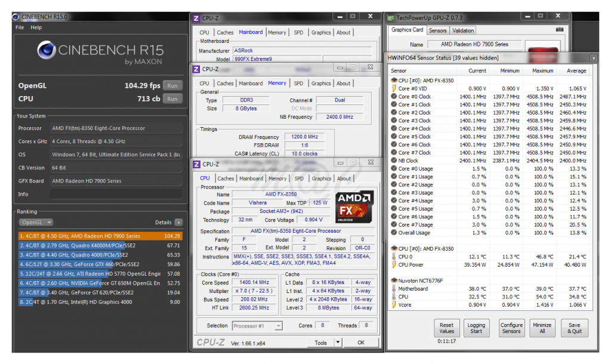The width and height of the screenshot is (611, 364).
Task: Click the Core #0 Clock sensor icon
Action: (394, 96)
